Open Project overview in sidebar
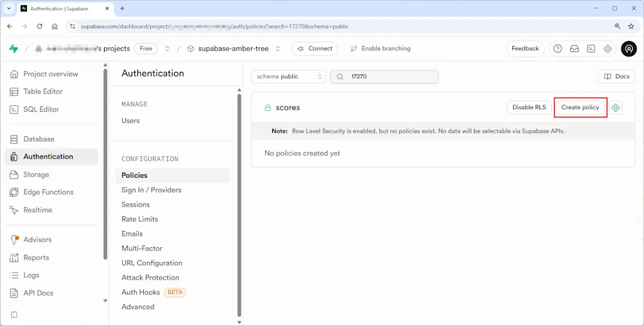 point(51,74)
